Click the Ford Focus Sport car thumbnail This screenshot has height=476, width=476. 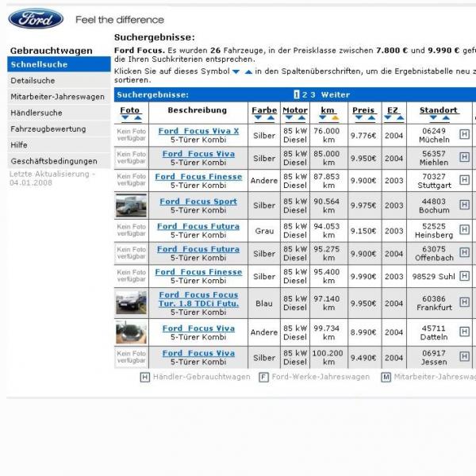coord(131,205)
